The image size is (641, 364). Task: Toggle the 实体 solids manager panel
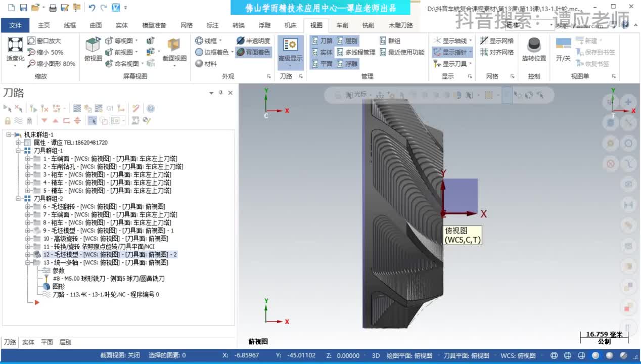(322, 53)
